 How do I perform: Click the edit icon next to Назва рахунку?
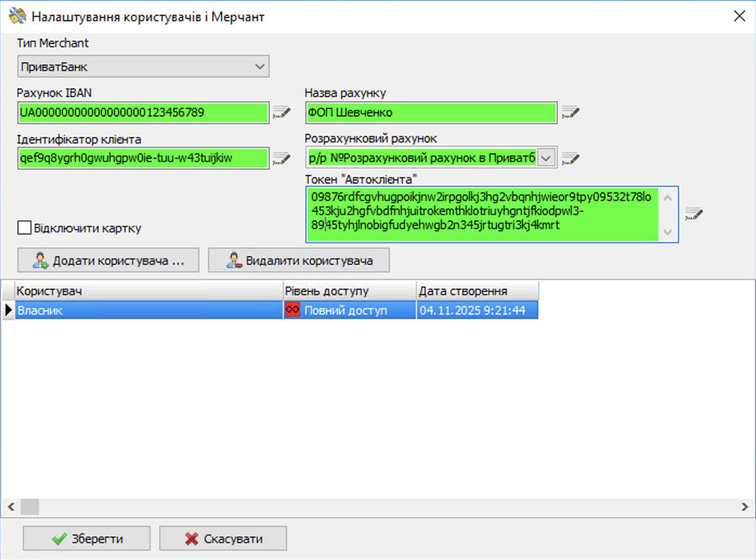tap(570, 113)
